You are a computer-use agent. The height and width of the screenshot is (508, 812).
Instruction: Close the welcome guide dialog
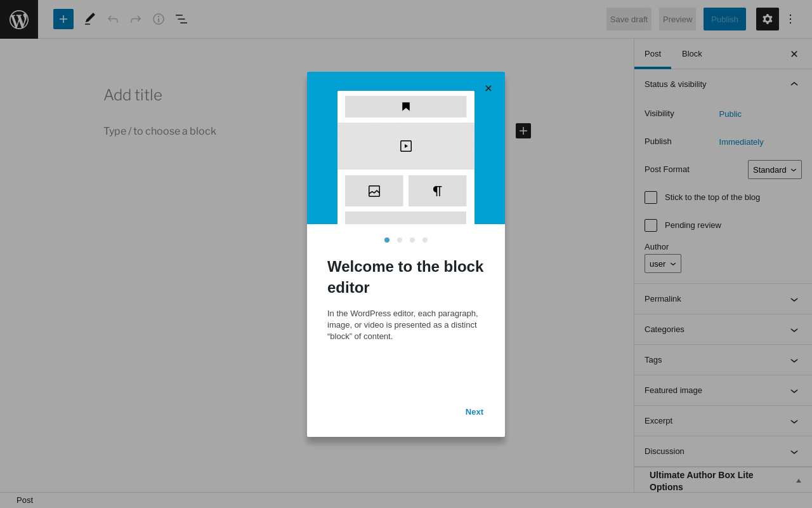[x=488, y=88]
